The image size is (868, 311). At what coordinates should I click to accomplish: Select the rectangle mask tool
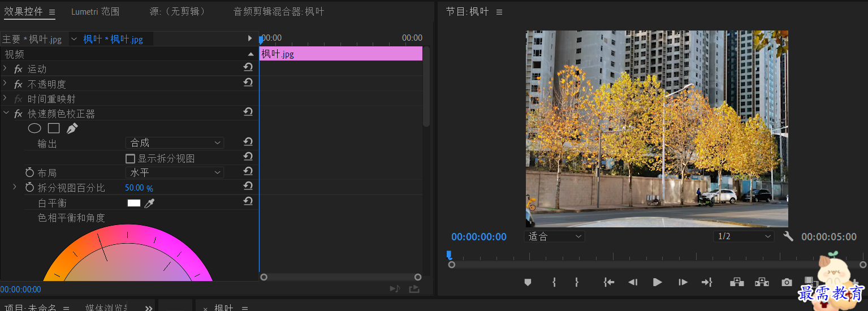[54, 128]
